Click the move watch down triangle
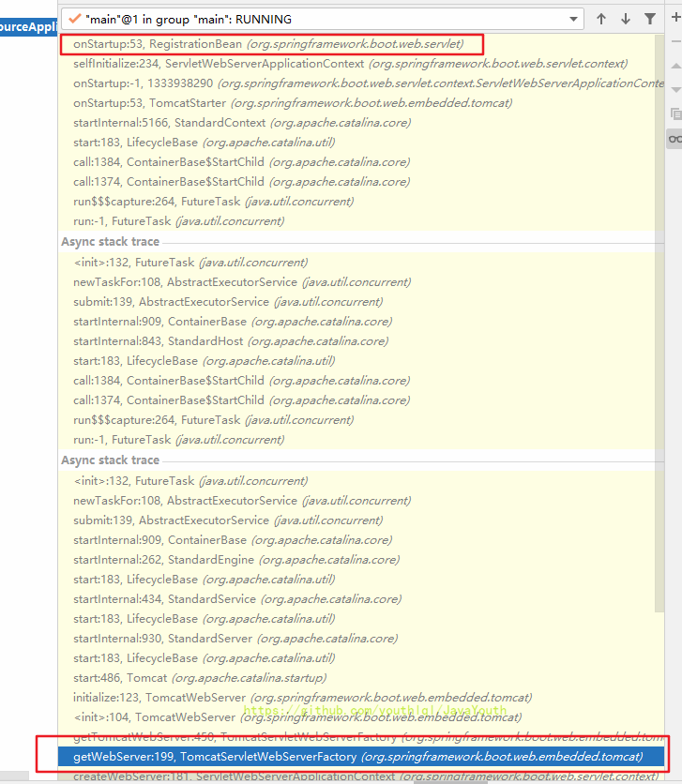This screenshot has width=682, height=784. coord(675,91)
